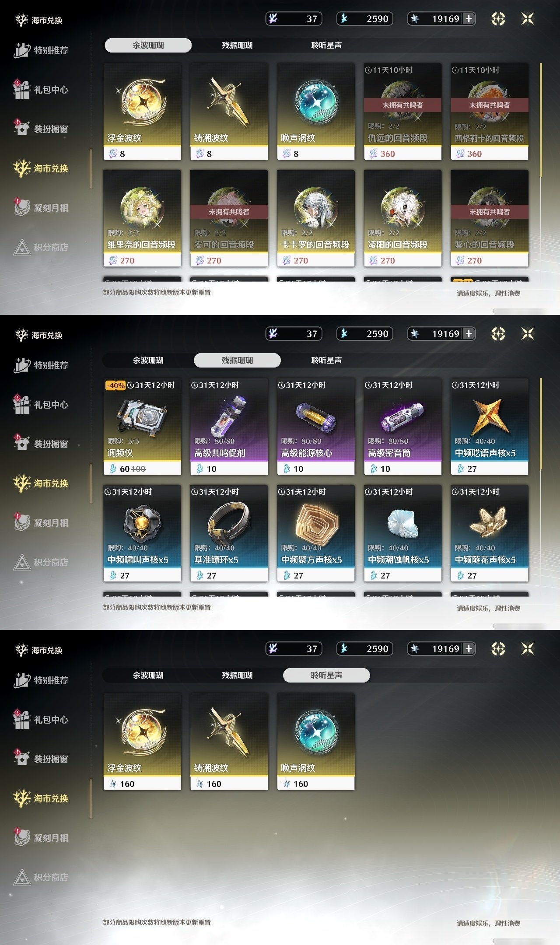
Task: Select 卡卡罗的回音频段 priced 270
Action: (x=316, y=218)
